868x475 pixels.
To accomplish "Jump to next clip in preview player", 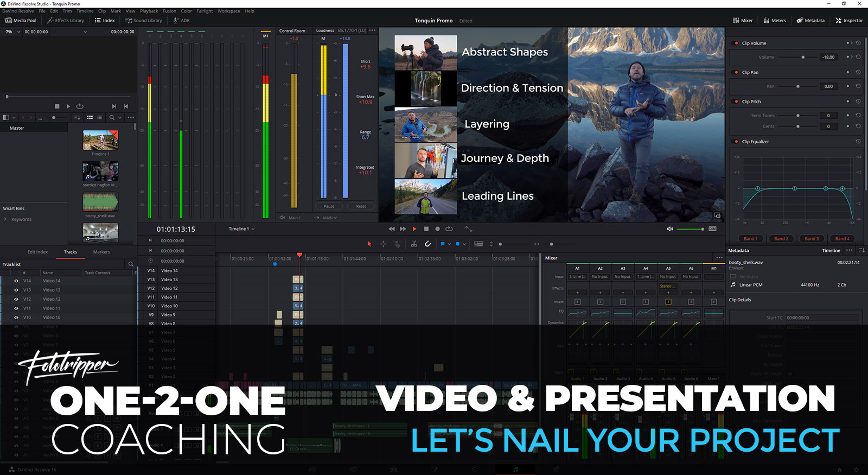I will pos(114,106).
